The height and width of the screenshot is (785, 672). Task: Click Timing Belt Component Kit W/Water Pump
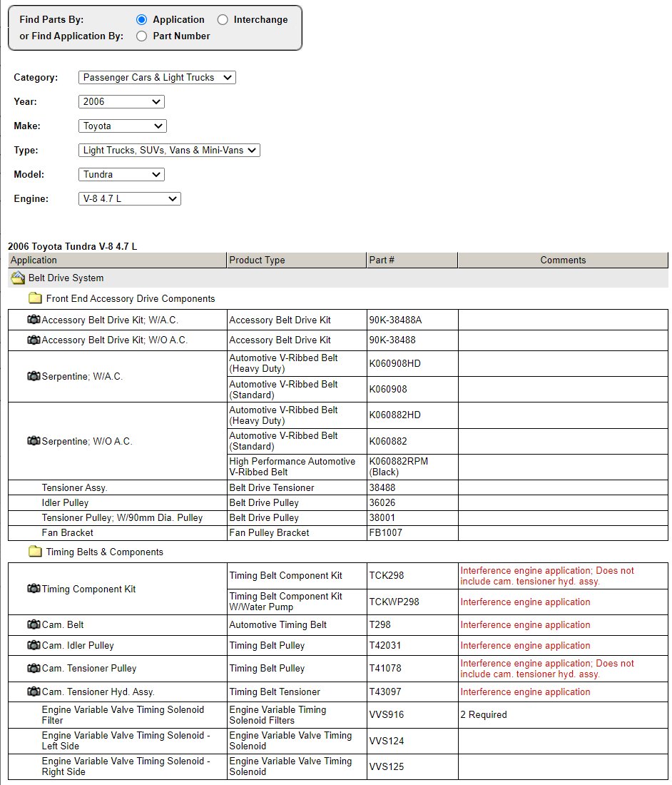point(286,602)
